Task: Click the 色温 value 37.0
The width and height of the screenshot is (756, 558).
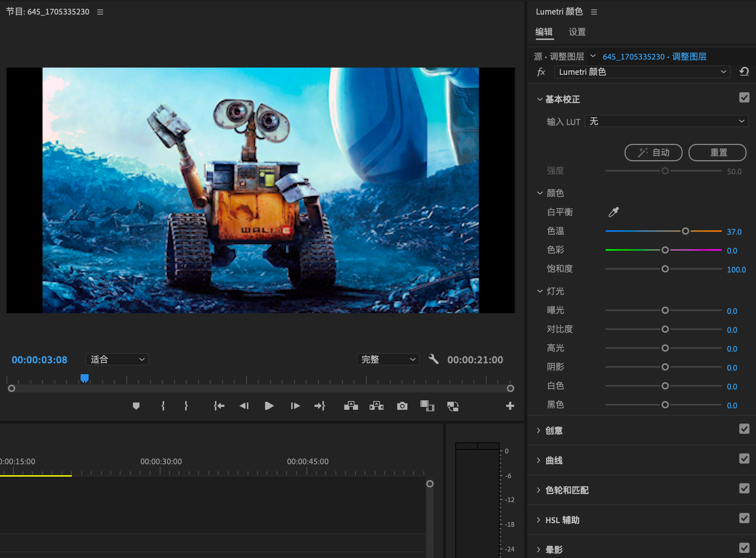Action: click(734, 232)
